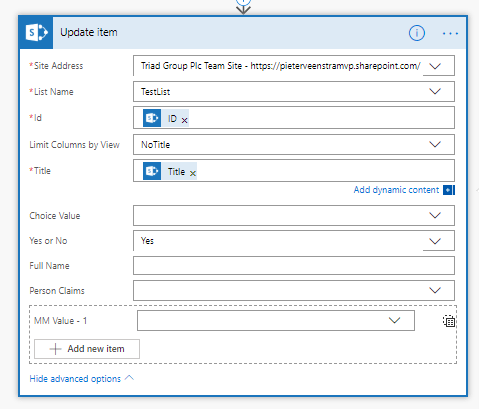Click the Yes value in Yes or No

(147, 241)
